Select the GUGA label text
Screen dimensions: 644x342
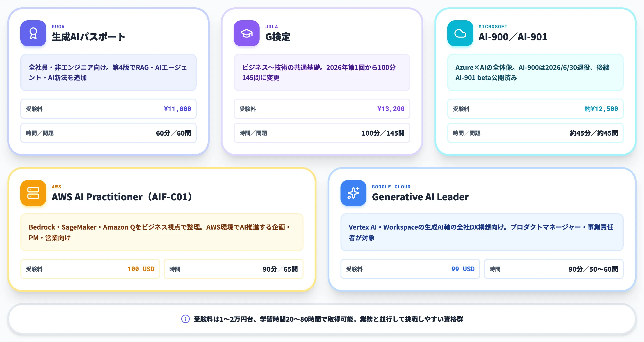[x=58, y=27]
